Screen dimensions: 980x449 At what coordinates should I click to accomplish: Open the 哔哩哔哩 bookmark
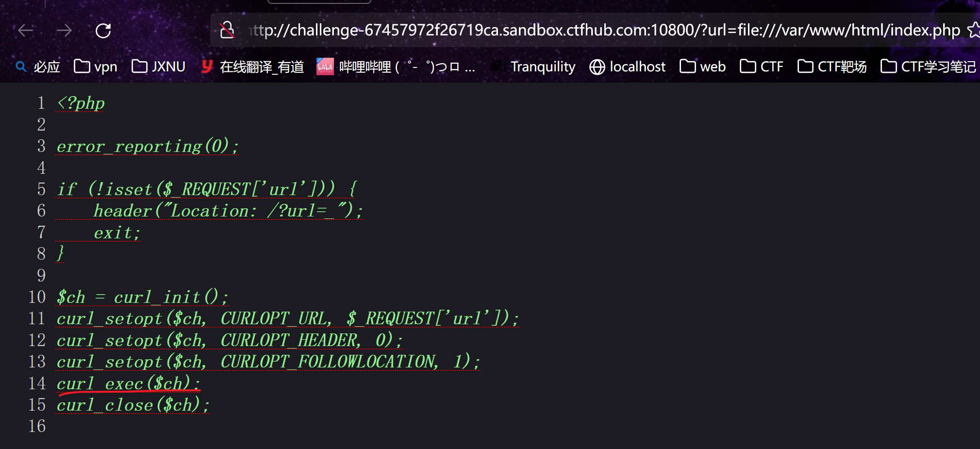tap(396, 67)
